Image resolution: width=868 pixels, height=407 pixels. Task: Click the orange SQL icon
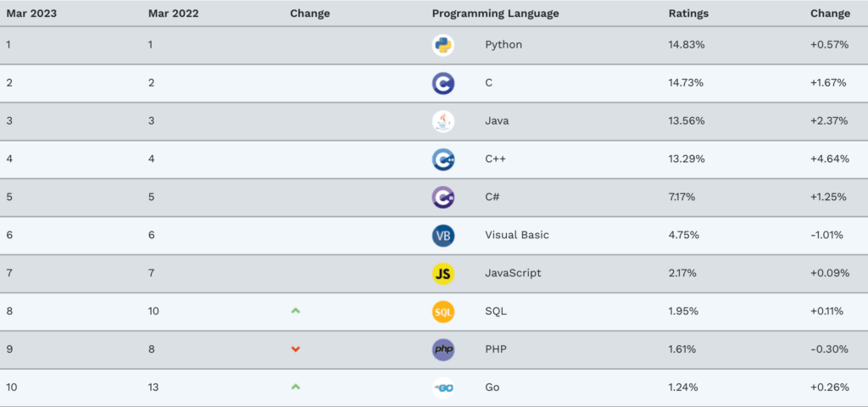click(x=442, y=311)
